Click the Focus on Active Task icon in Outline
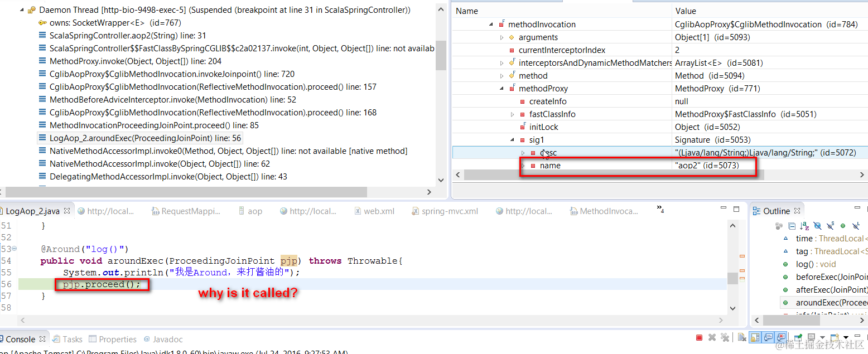The height and width of the screenshot is (354, 868). (779, 226)
